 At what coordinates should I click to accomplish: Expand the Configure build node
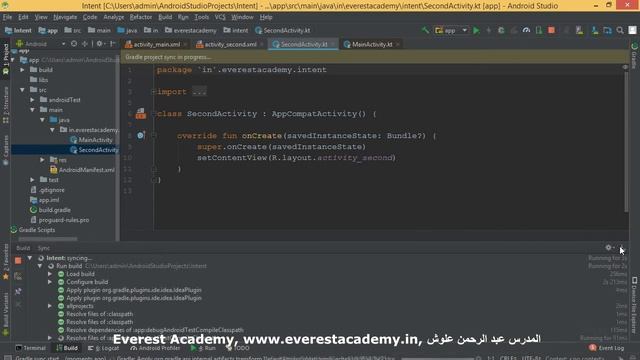click(50, 282)
